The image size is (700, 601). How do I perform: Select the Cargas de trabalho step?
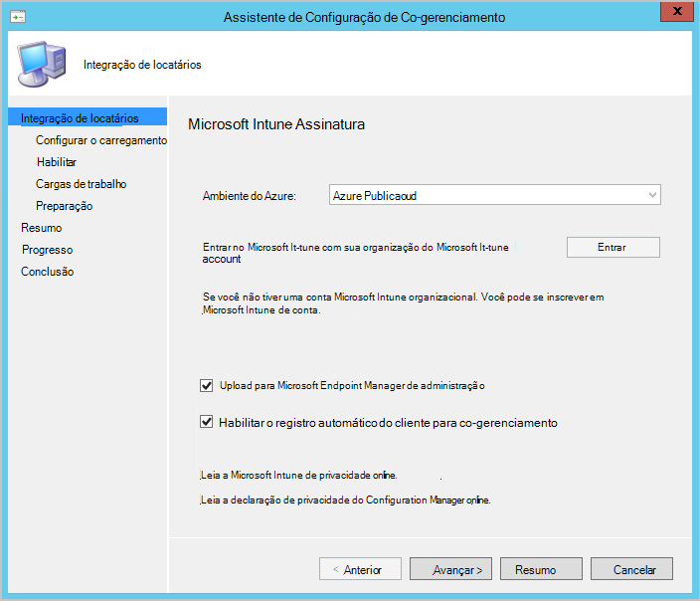[81, 184]
